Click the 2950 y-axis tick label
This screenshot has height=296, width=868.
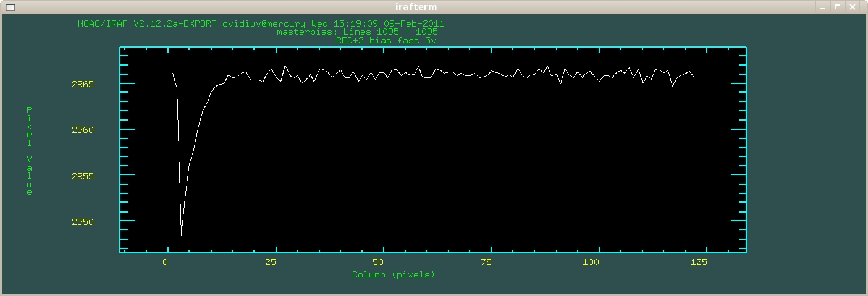pos(83,222)
